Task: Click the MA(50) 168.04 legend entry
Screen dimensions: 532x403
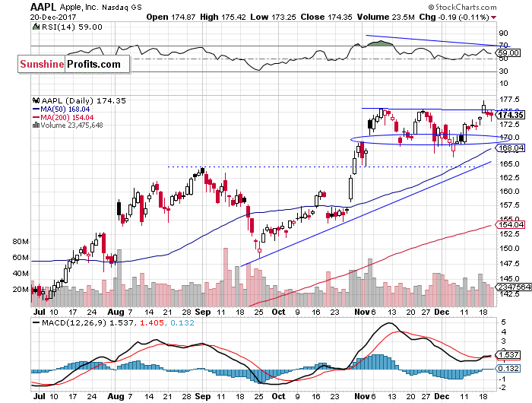Action: [61, 109]
